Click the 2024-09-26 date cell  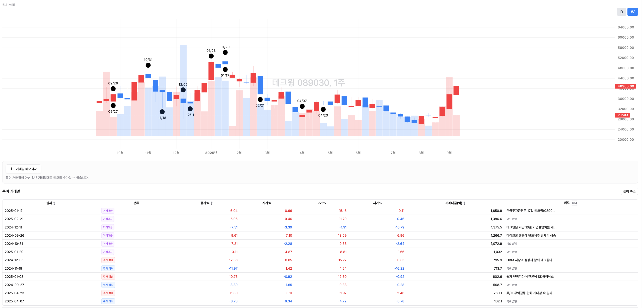[x=14, y=235]
